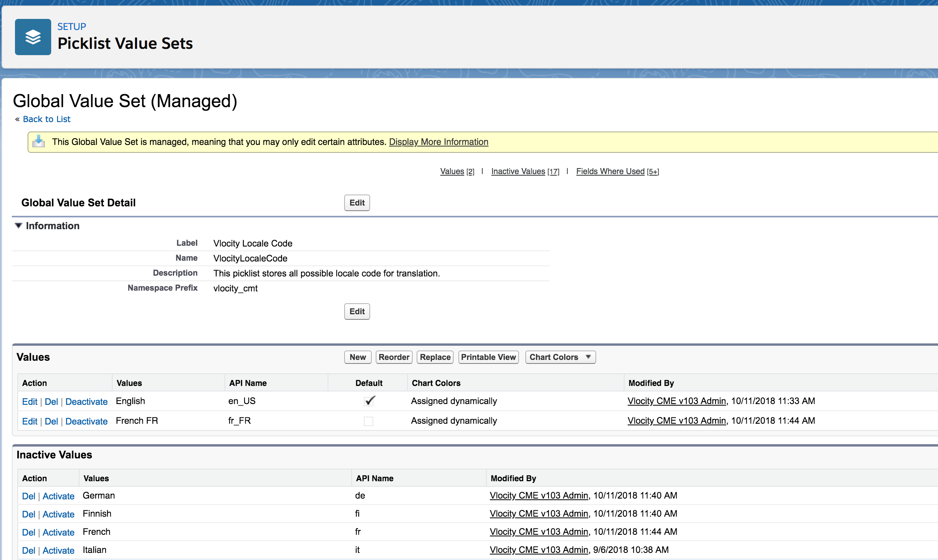The width and height of the screenshot is (938, 560).
Task: Open Vlocity CME v103 Admin in French inactive row
Action: [x=539, y=532]
